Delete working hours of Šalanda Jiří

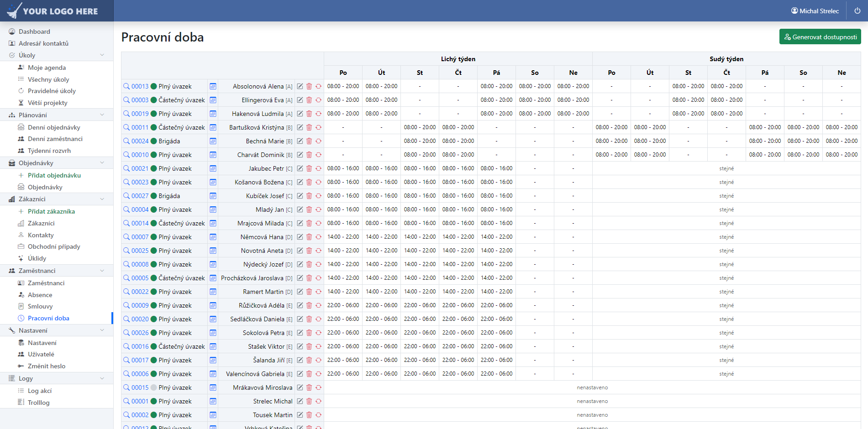pos(309,360)
